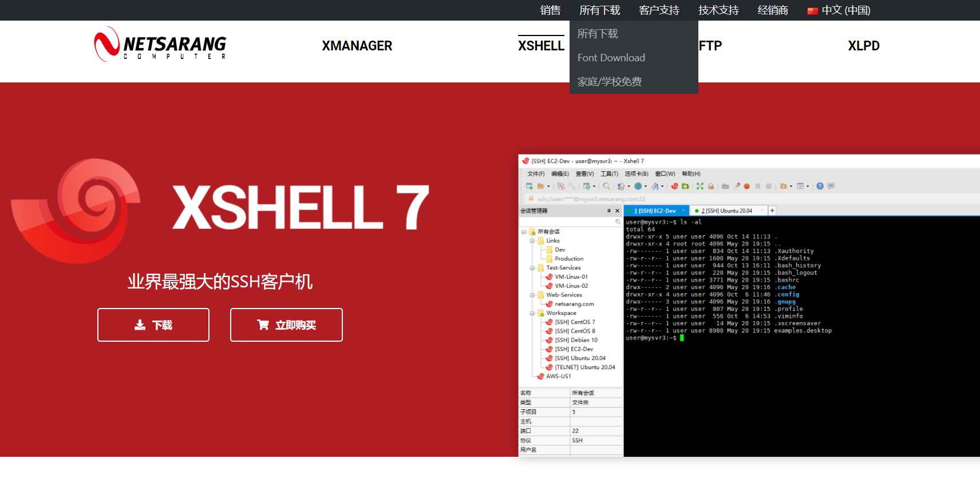Click the keyboard key-mapping toolbar icon
The width and height of the screenshot is (980, 486).
(x=725, y=186)
